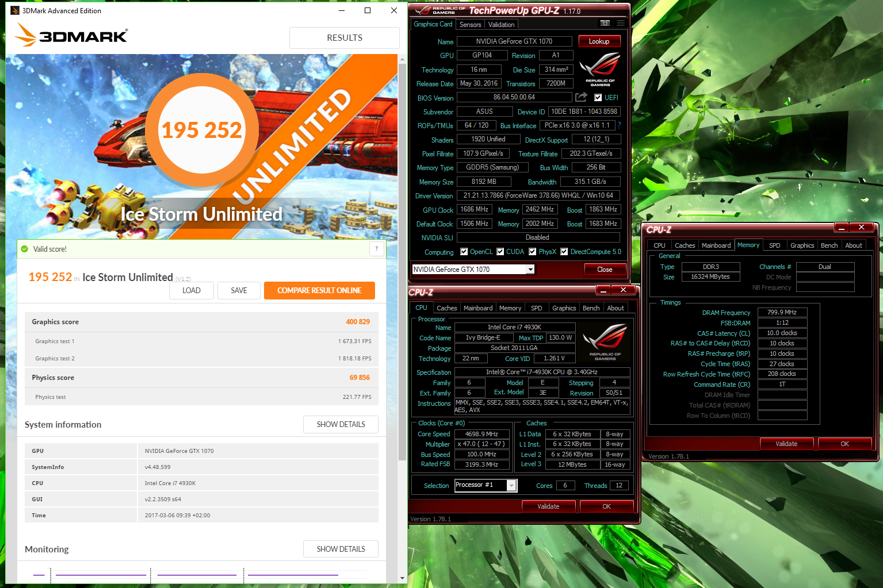The image size is (883, 588).
Task: Close the CPU-Z CPU window via X
Action: (x=623, y=290)
